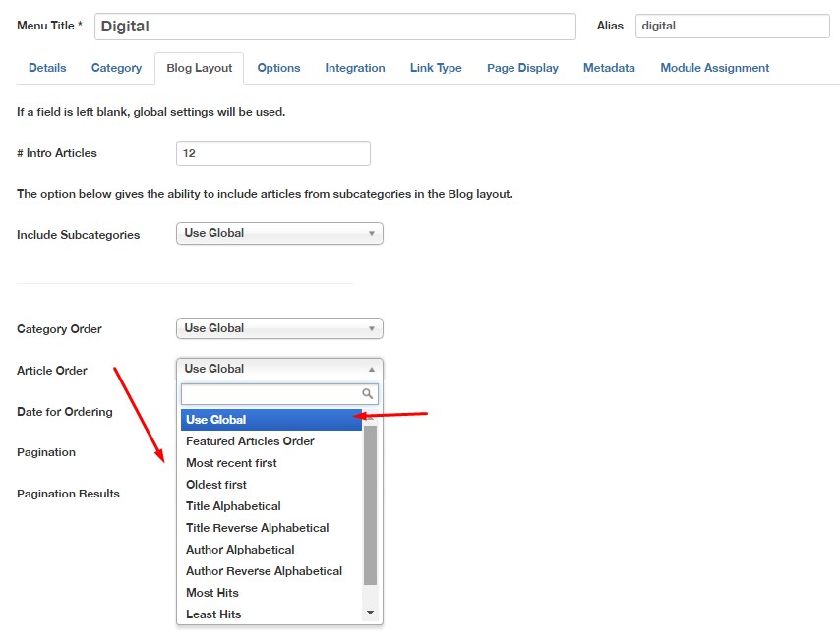Switch to the Category tab
Viewport: 840px width, 643px height.
tap(116, 68)
